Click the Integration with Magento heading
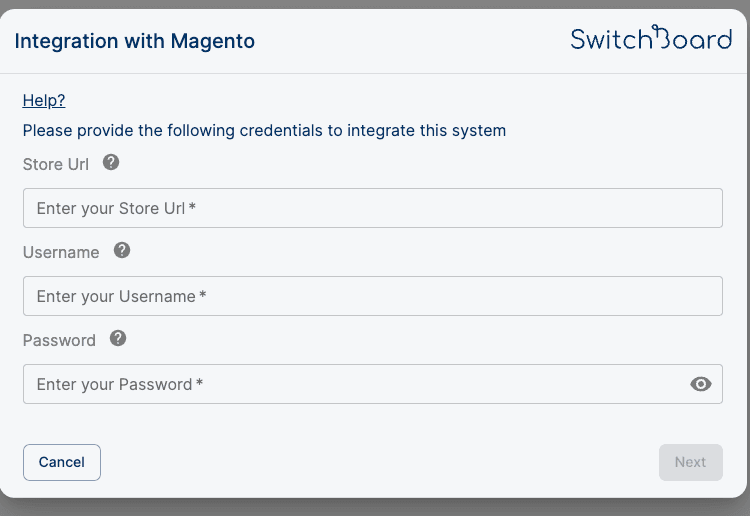This screenshot has height=516, width=750. click(135, 41)
